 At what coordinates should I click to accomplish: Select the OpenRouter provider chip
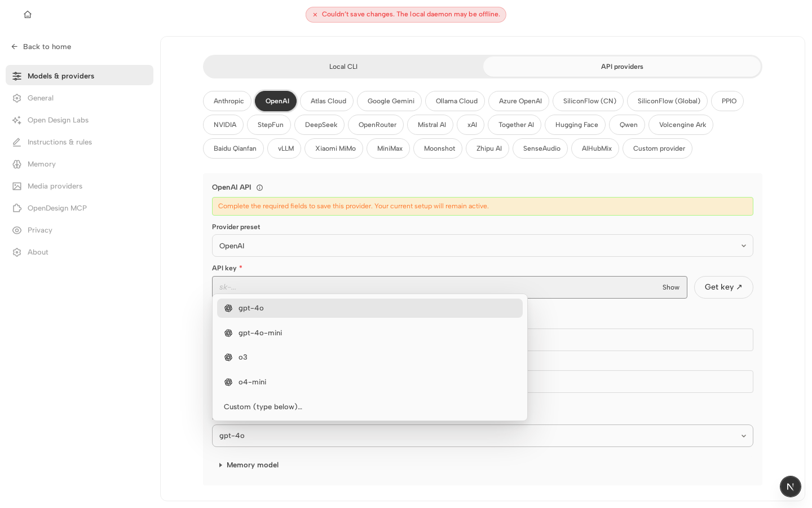[376, 125]
